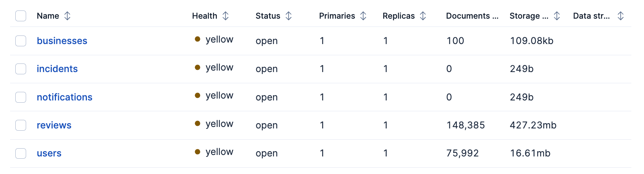Sort by Data stream arrows icon
Viewport: 644px width, 174px height.
(x=620, y=16)
